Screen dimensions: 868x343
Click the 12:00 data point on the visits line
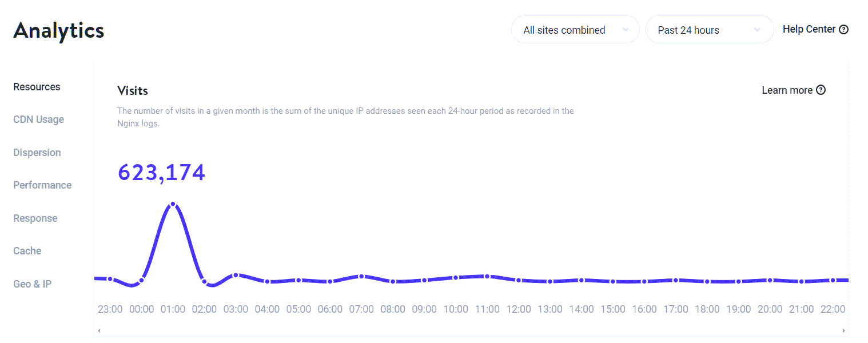pos(519,280)
